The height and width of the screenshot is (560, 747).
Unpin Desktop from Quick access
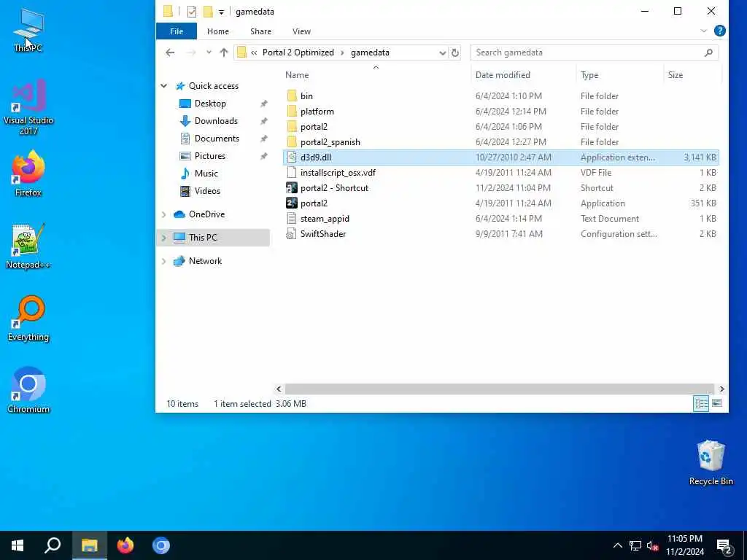click(263, 104)
